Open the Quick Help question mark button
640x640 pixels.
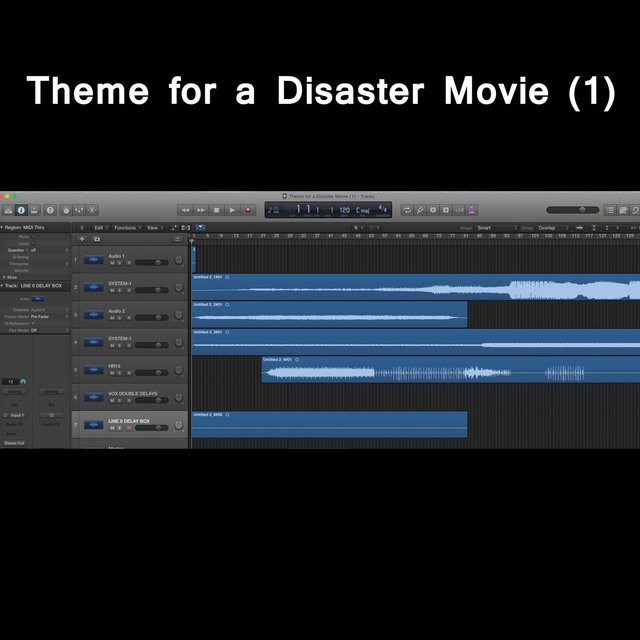pos(50,210)
